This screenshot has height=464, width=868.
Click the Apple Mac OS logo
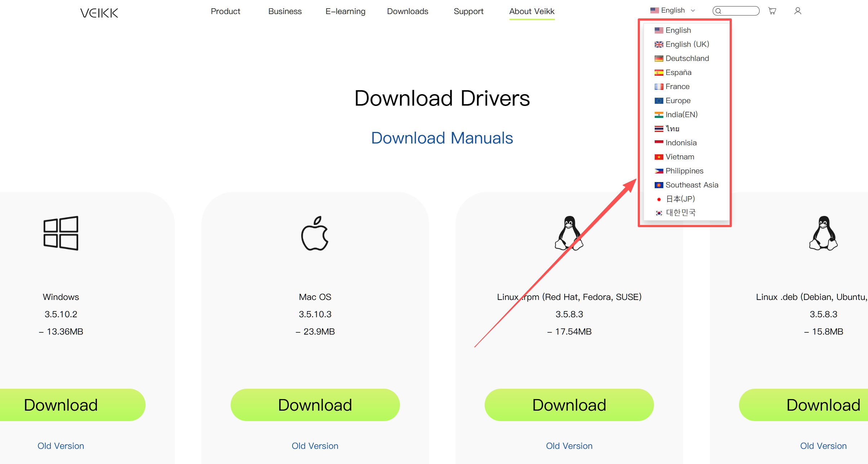pyautogui.click(x=315, y=233)
